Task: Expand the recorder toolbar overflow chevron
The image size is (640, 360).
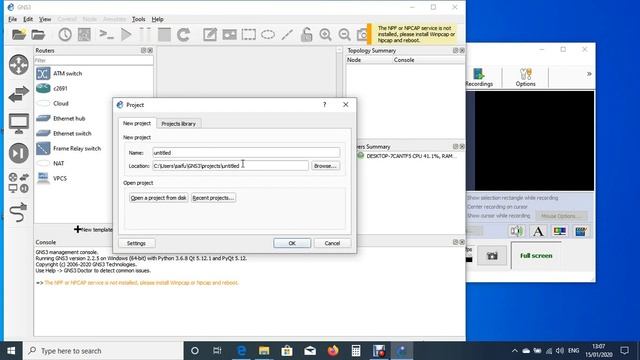Action: (x=589, y=74)
